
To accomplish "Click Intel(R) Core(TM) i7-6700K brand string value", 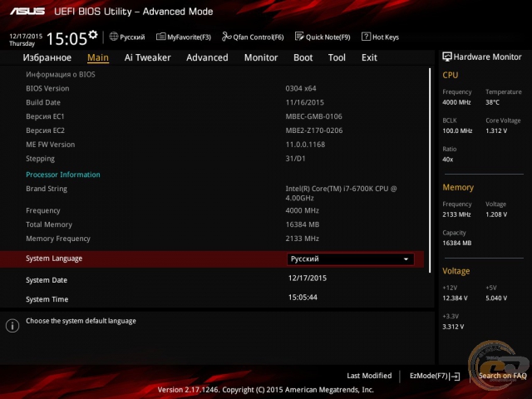I will [x=341, y=194].
